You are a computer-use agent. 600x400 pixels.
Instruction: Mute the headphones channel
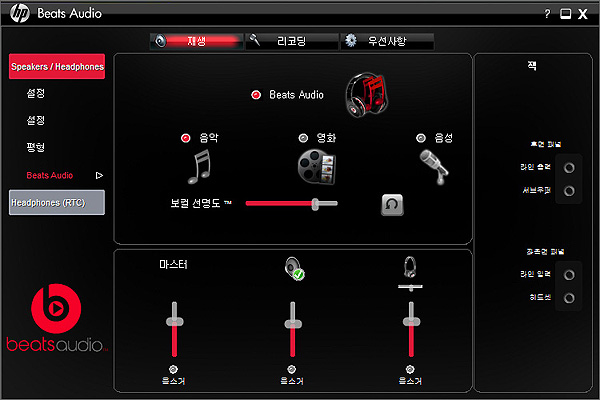410,369
